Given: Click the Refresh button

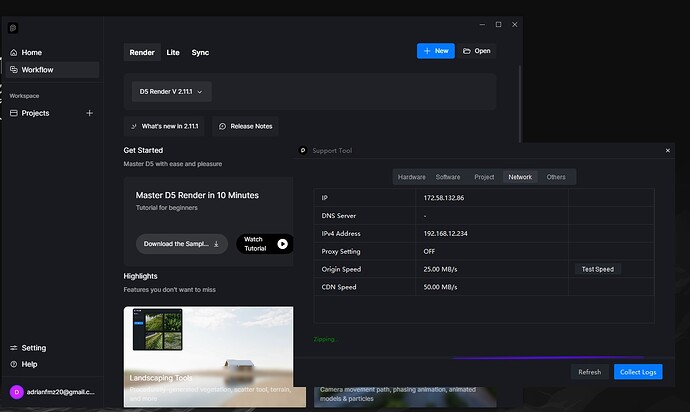Looking at the screenshot, I should pyautogui.click(x=589, y=372).
